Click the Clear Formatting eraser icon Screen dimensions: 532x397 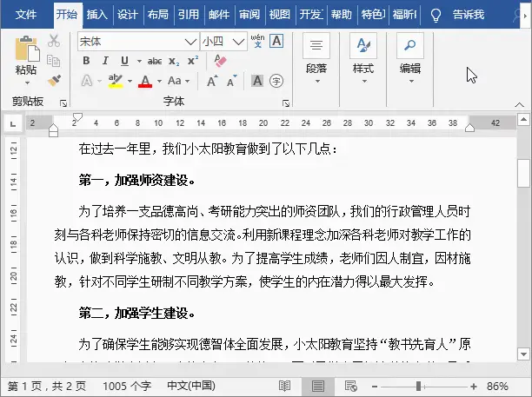(x=220, y=61)
